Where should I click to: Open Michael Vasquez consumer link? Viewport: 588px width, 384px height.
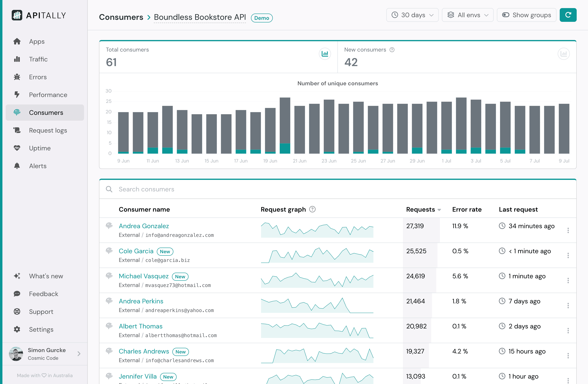click(143, 276)
